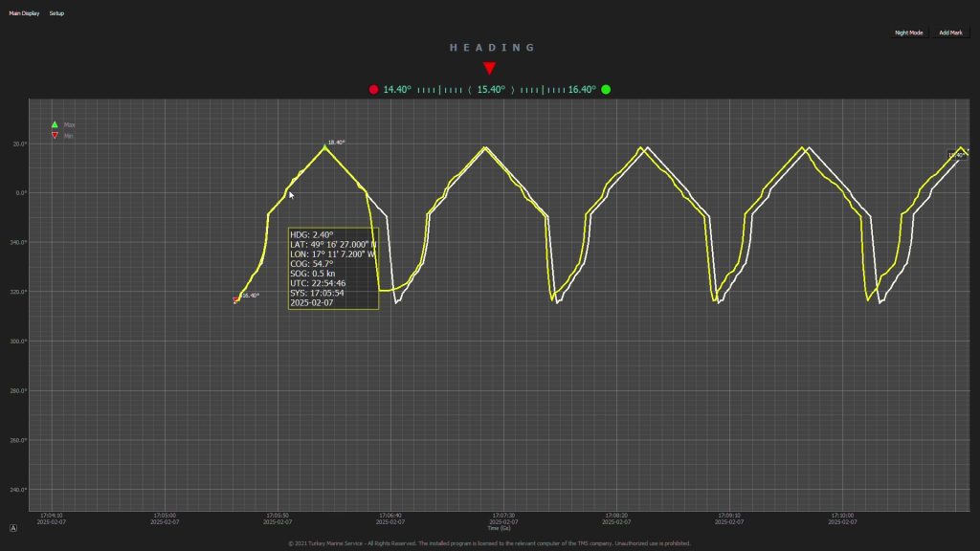This screenshot has width=980, height=551.
Task: Click the 17:07:30 time axis label
Action: coord(502,517)
